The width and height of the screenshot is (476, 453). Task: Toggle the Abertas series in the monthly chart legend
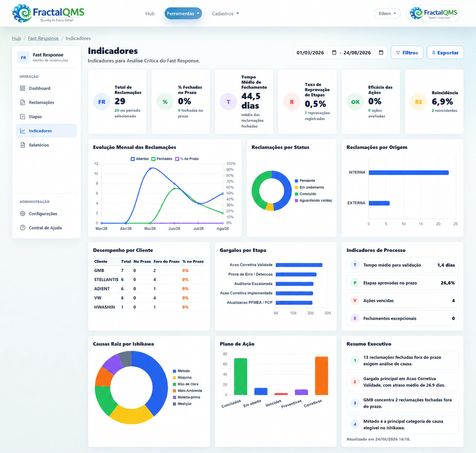[140, 159]
